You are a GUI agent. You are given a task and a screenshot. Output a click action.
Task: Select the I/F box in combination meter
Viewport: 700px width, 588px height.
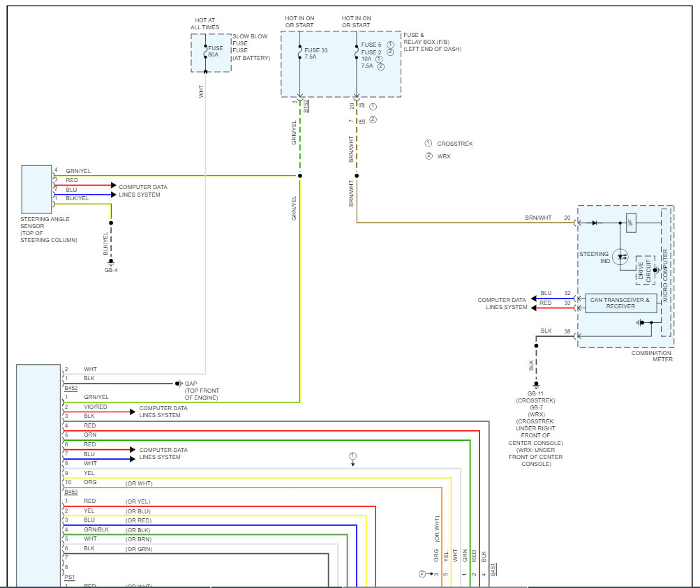631,223
